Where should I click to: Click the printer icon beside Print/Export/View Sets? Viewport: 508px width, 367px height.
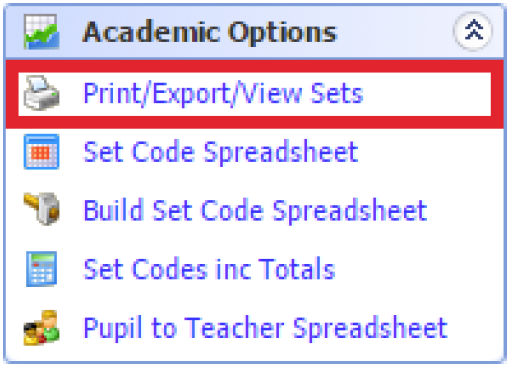(x=42, y=93)
